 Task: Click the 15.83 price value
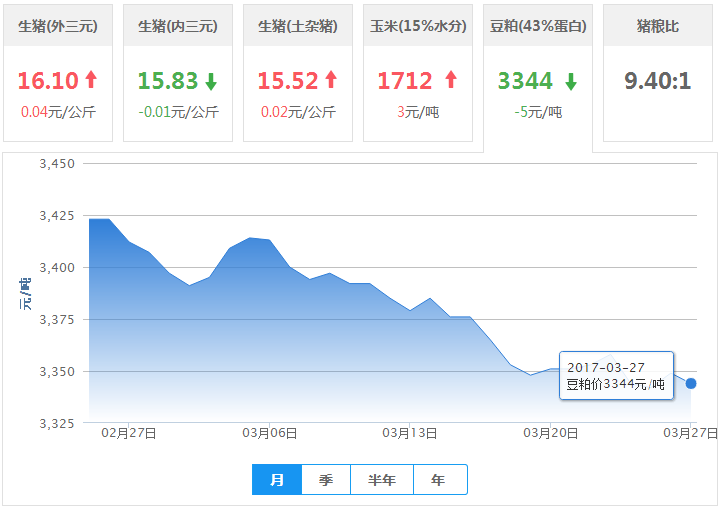[x=168, y=81]
